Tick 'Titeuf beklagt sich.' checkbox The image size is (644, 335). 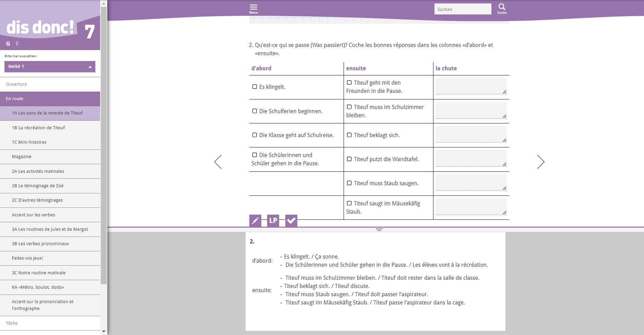(x=349, y=135)
